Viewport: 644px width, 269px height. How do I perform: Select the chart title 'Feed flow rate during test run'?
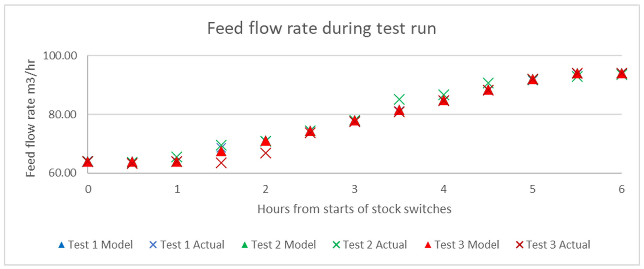(322, 28)
